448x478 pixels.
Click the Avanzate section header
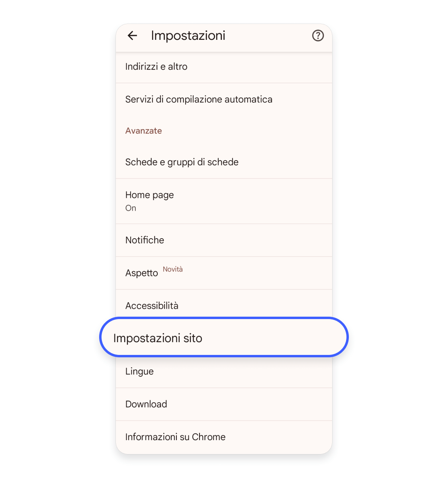(143, 131)
